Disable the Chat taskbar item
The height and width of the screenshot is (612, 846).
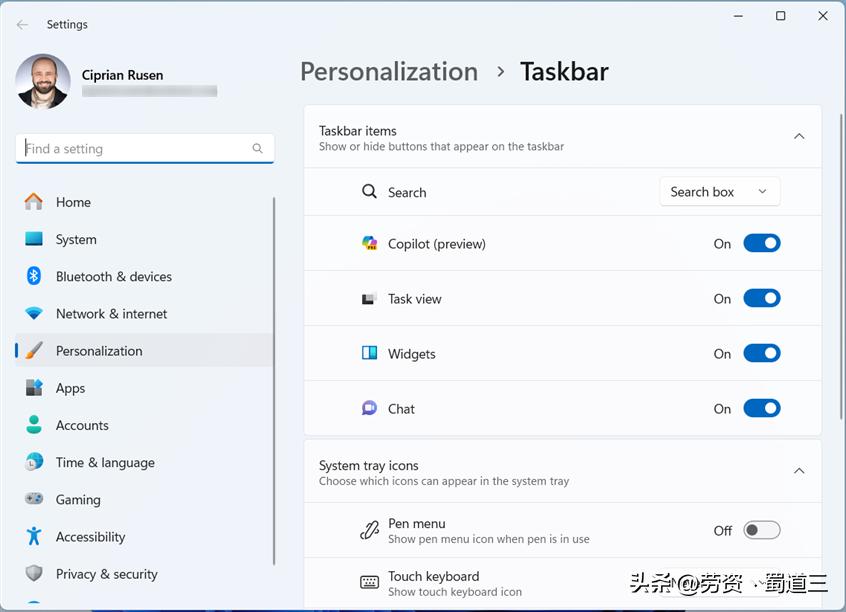pyautogui.click(x=762, y=408)
